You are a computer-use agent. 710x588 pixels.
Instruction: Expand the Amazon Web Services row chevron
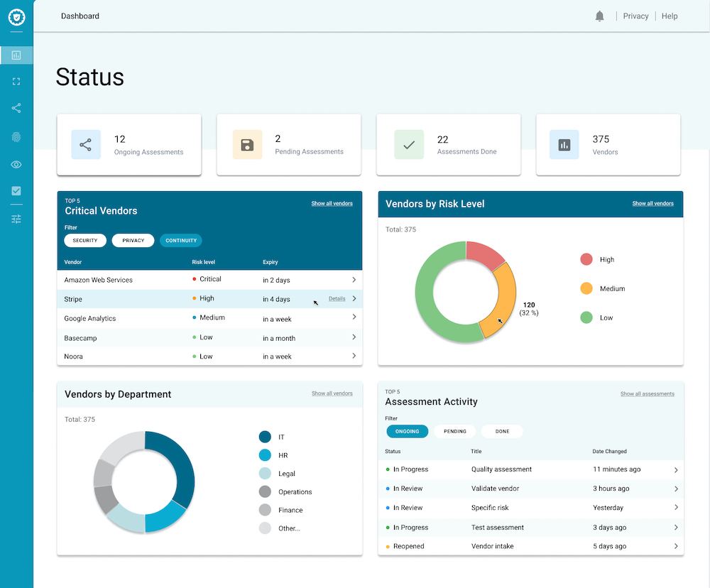[x=354, y=279]
